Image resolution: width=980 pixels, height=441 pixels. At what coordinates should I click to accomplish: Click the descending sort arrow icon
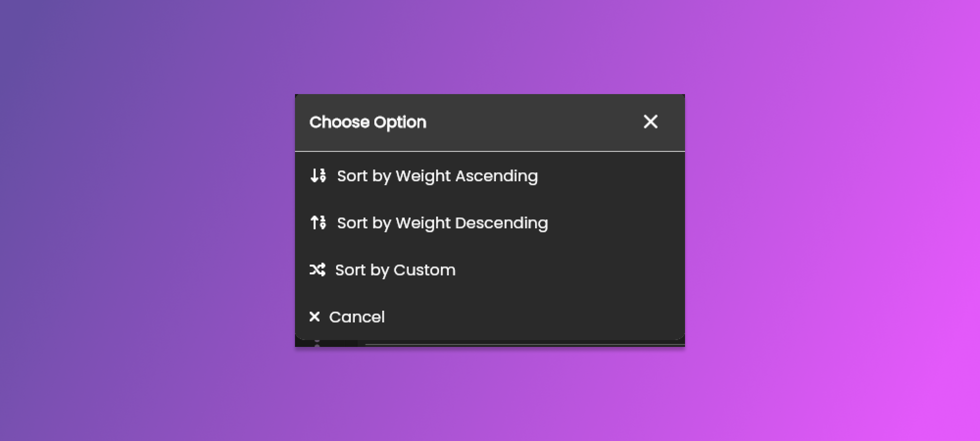318,222
